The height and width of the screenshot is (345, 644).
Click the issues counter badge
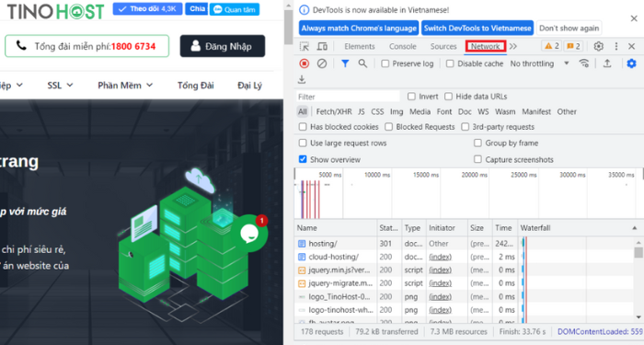click(573, 46)
